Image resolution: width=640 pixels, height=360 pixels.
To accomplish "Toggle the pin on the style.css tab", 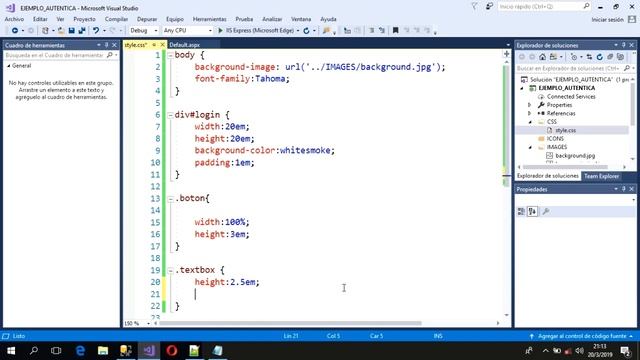I will 154,45.
